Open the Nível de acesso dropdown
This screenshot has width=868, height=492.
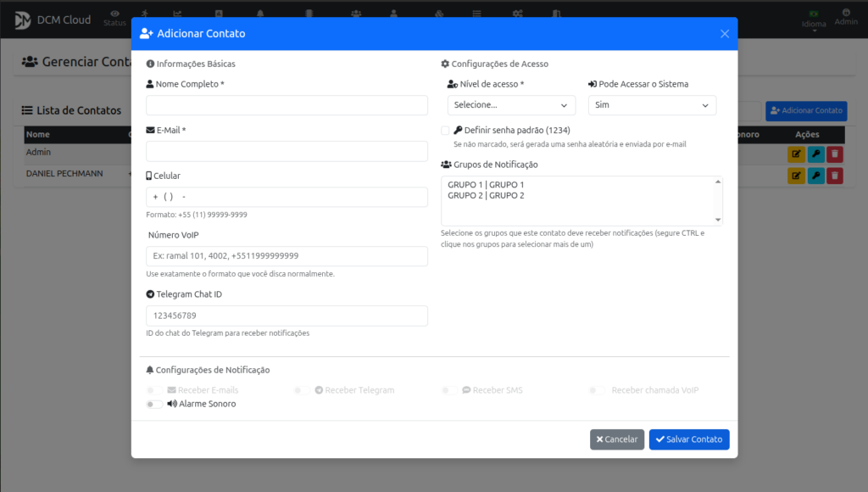pos(511,105)
